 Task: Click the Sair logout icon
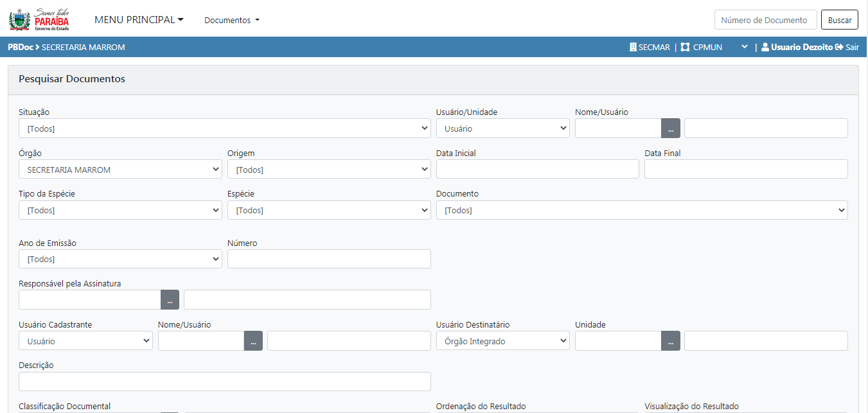pos(839,47)
